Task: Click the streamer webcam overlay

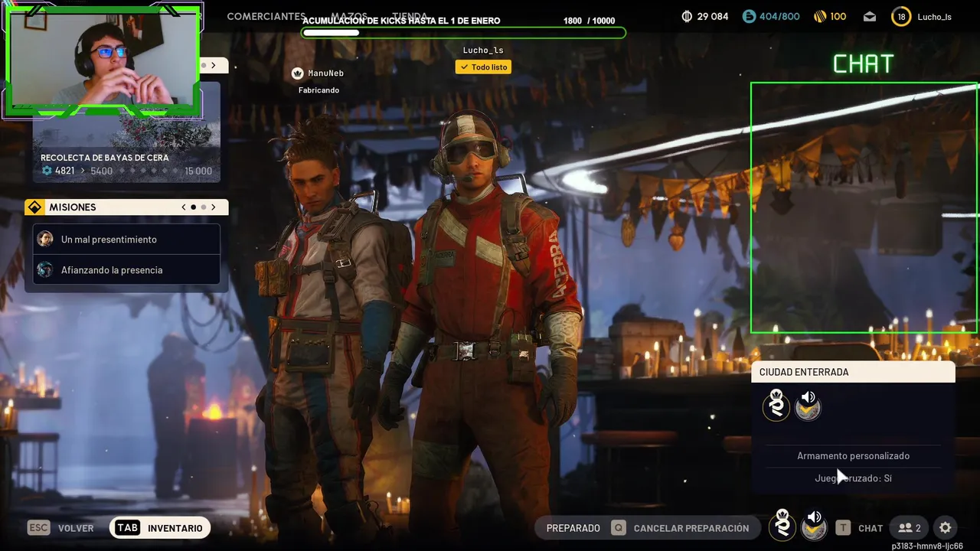Action: point(103,60)
